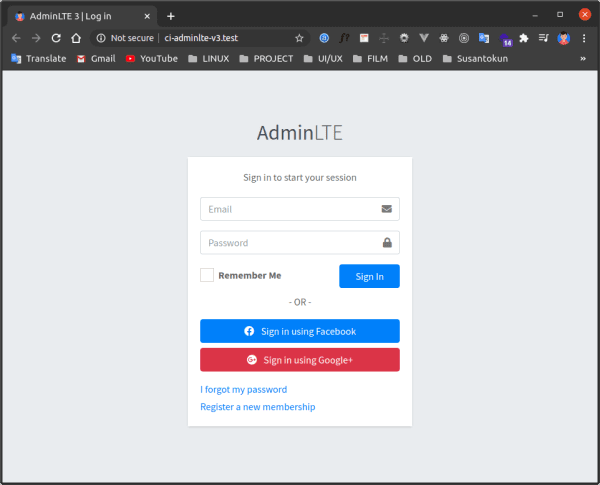This screenshot has width=600, height=485.
Task: Click the red calendar extension icon
Action: coord(364,38)
